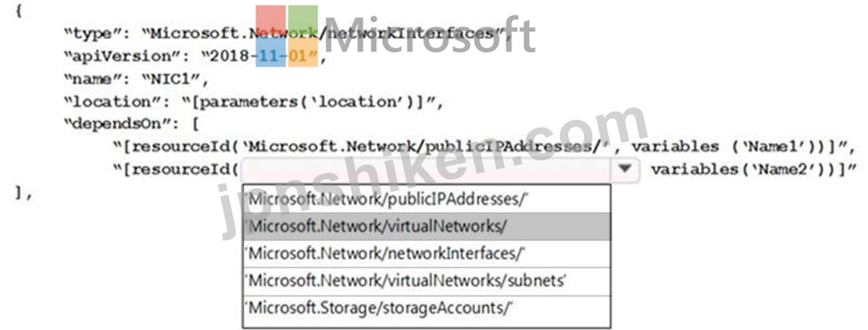This screenshot has height=330, width=868.
Task: Click the "location" parameters line
Action: click(x=253, y=102)
